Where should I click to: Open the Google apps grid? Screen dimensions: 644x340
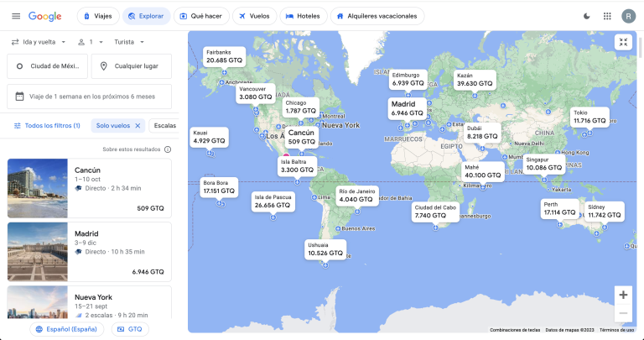607,16
